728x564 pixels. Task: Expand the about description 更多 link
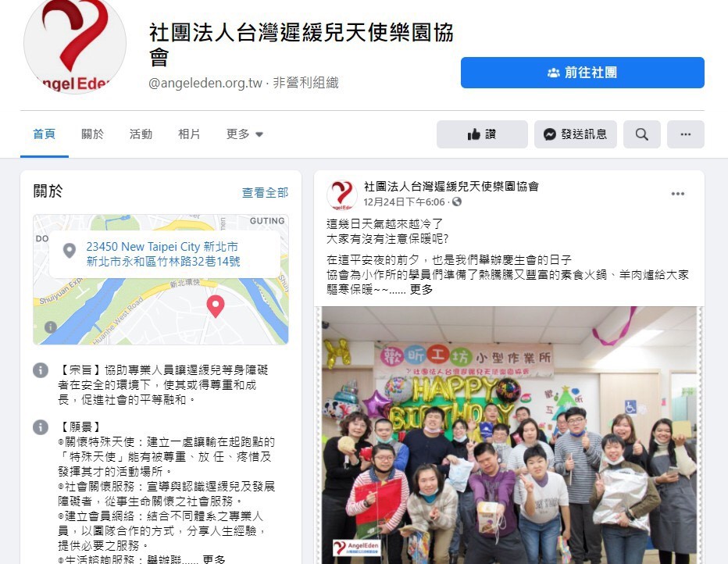click(x=214, y=559)
